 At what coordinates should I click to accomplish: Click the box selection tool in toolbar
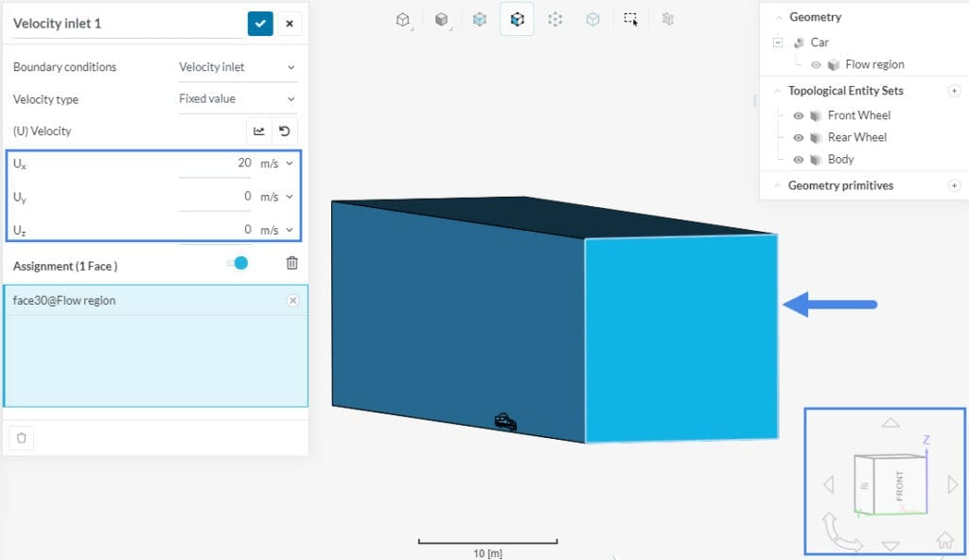point(630,19)
